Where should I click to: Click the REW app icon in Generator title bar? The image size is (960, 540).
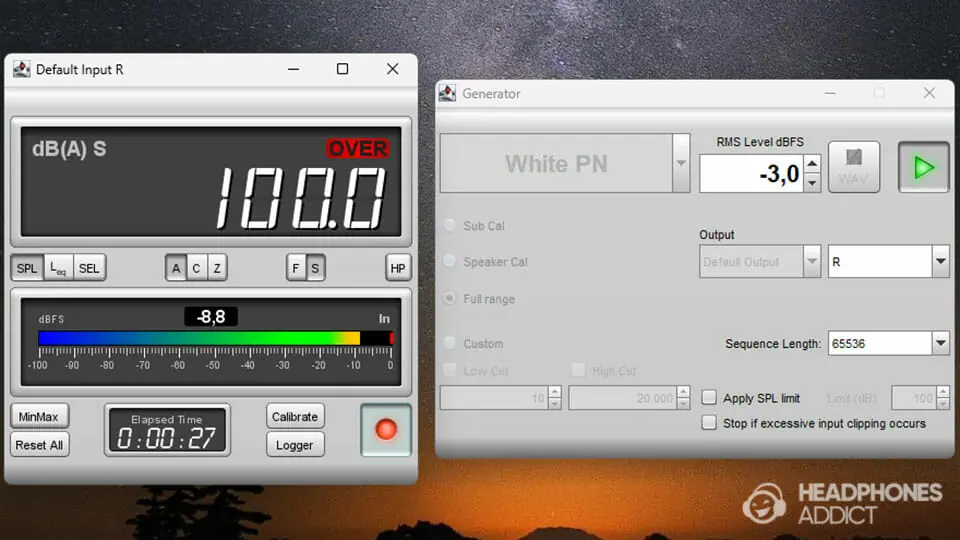pyautogui.click(x=448, y=93)
